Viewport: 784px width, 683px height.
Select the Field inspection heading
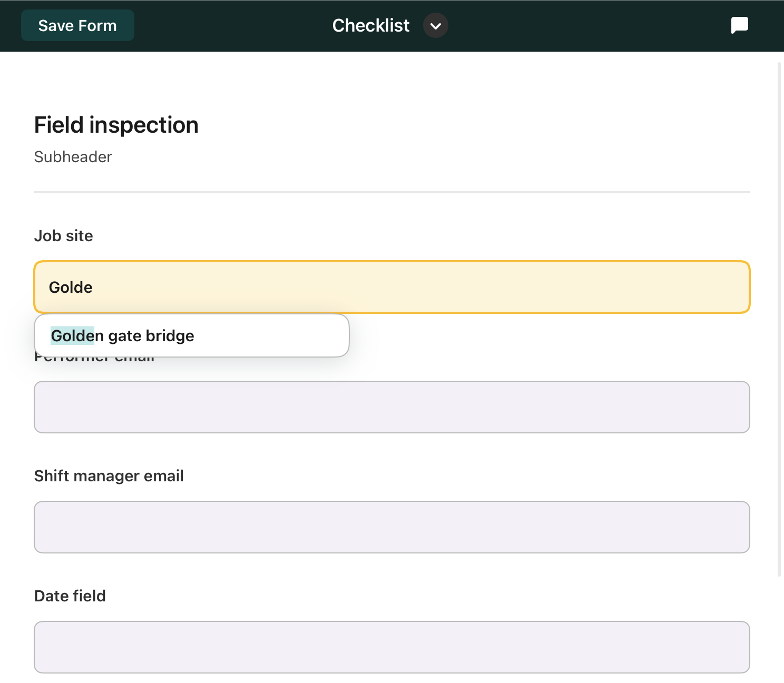coord(116,125)
